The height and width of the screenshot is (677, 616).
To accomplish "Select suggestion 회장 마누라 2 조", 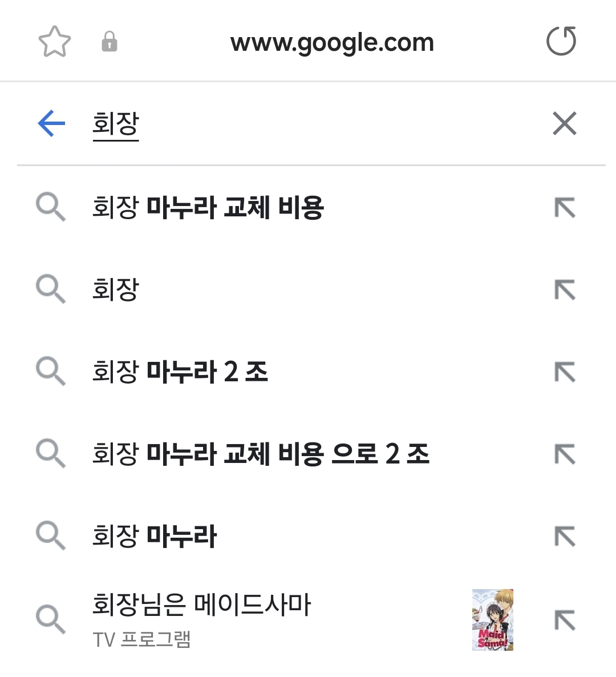I will (180, 372).
